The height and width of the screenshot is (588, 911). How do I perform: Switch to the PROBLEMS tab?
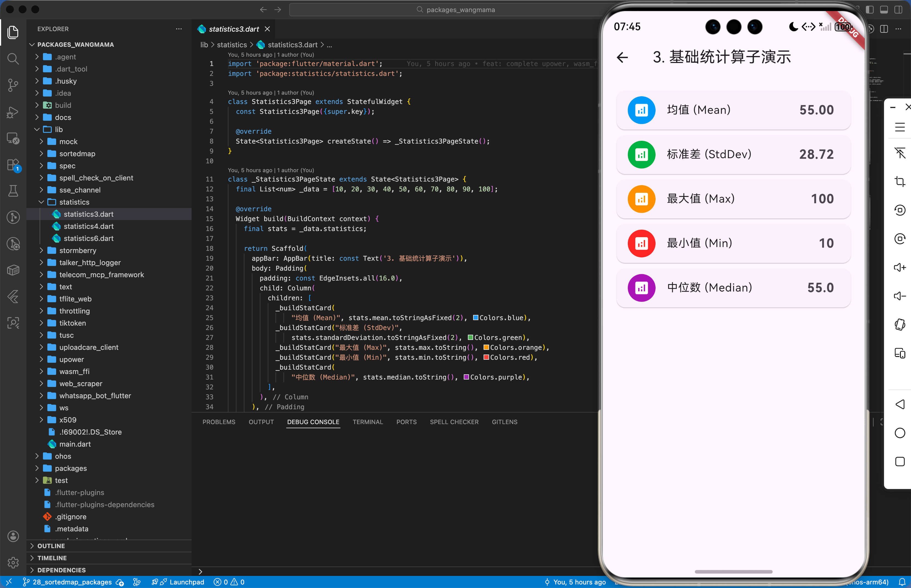click(219, 422)
